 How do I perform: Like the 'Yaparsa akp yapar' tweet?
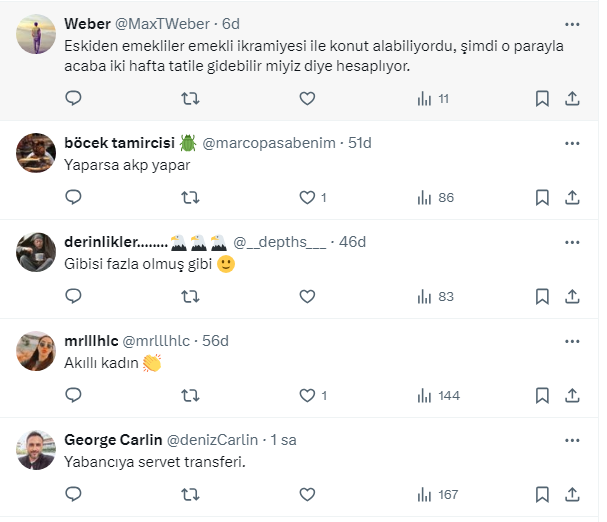308,197
